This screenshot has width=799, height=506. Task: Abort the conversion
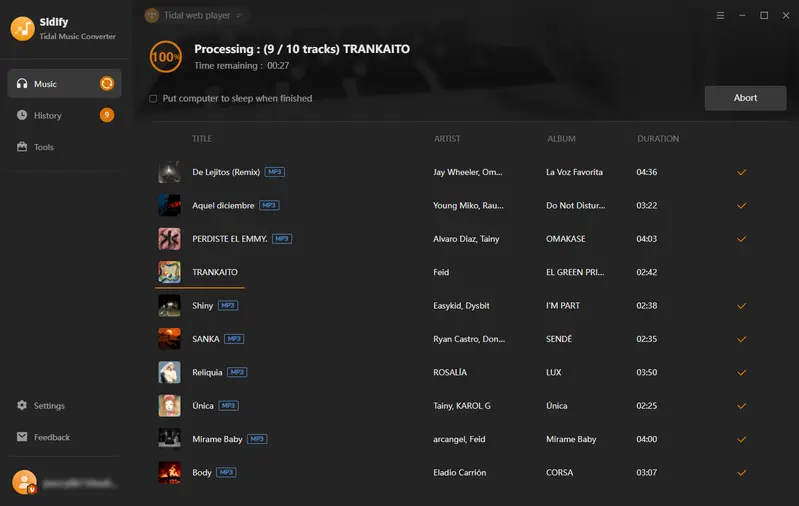(745, 98)
